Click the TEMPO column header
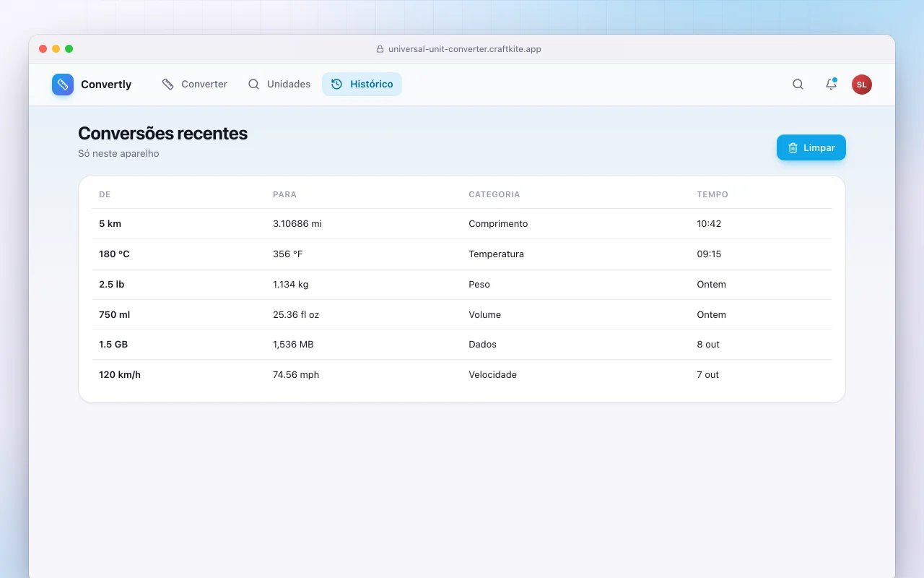This screenshot has width=924, height=578. coord(712,194)
